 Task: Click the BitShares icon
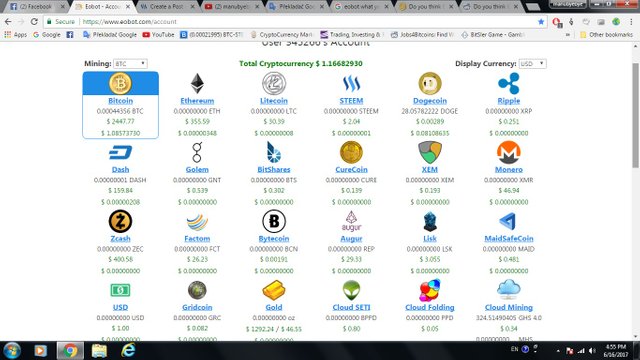(x=274, y=152)
